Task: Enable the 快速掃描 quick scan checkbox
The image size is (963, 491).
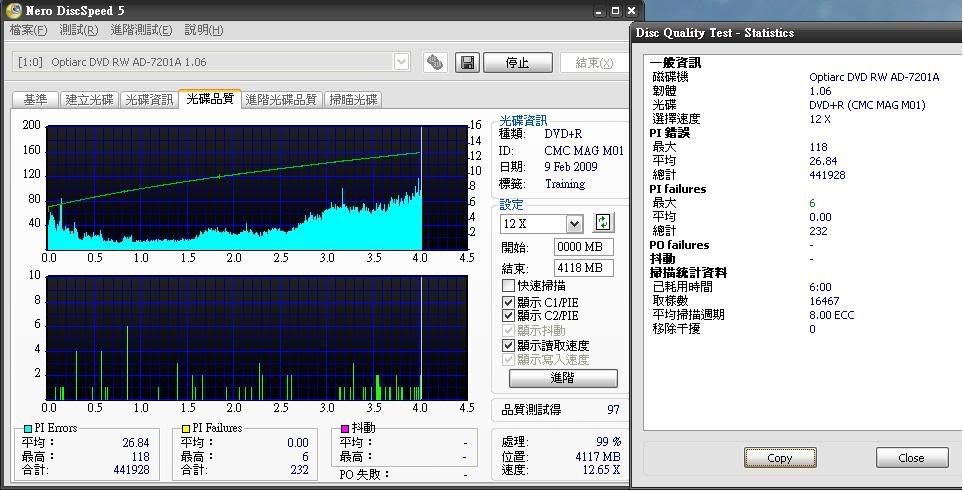Action: click(x=509, y=286)
